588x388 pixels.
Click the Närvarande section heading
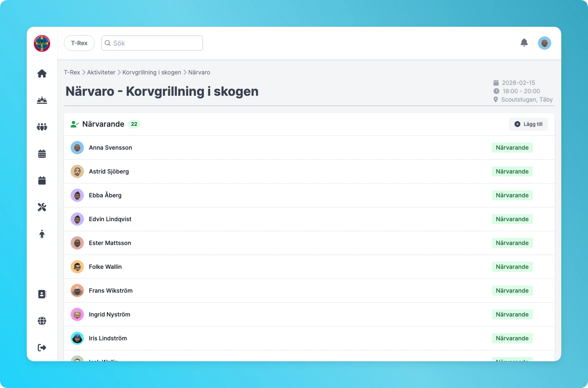click(103, 124)
